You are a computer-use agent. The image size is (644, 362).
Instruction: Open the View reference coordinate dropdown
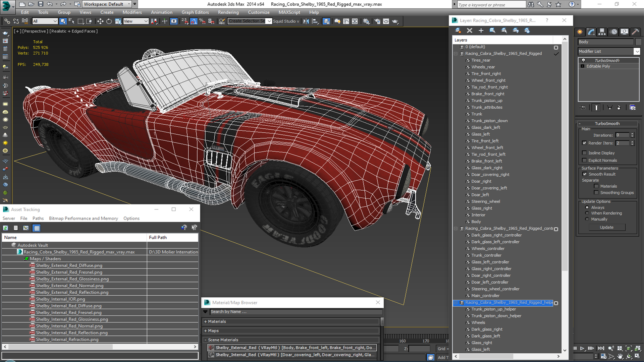(x=136, y=21)
